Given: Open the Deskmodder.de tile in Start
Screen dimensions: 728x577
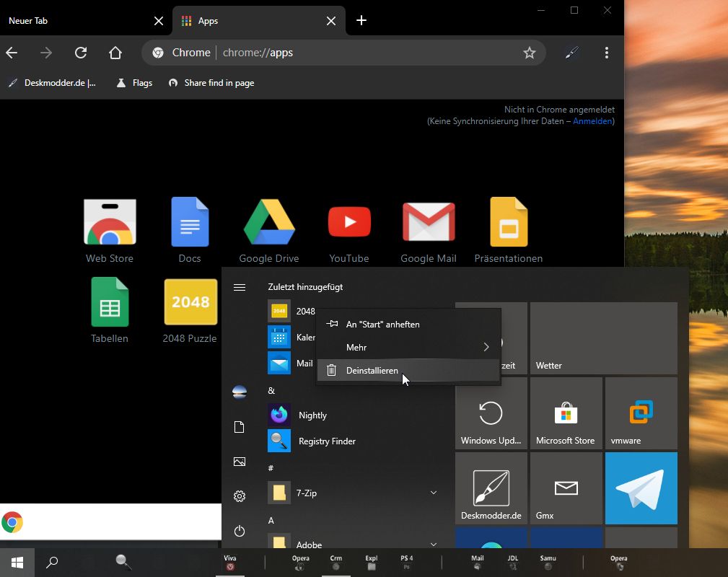Looking at the screenshot, I should [x=491, y=488].
